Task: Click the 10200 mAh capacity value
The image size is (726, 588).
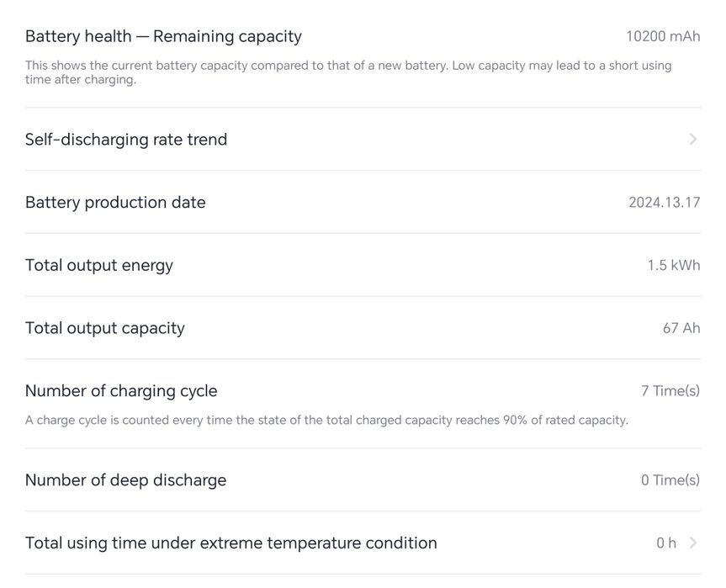Action: click(x=663, y=36)
